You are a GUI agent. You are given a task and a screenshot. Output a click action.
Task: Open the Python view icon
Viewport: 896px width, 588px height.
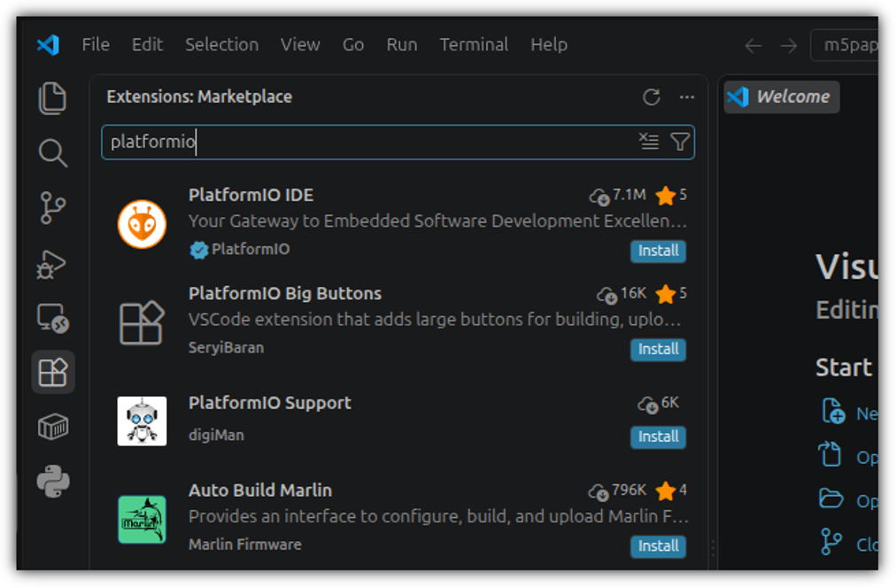tap(52, 481)
